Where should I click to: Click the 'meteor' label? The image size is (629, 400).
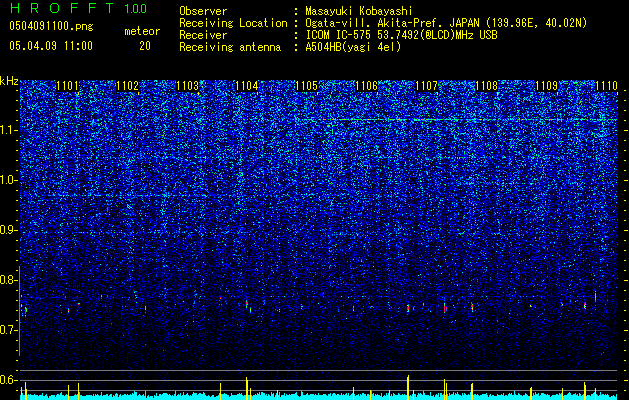click(x=142, y=31)
